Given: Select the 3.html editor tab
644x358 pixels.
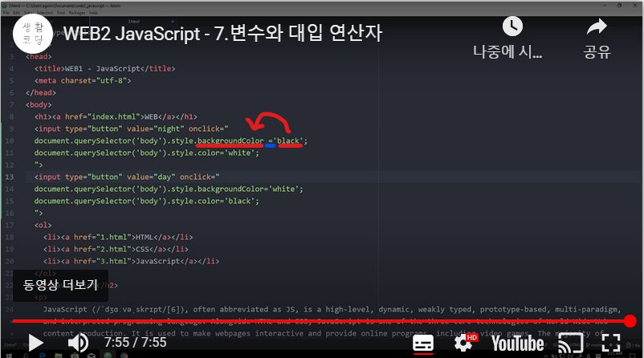Looking at the screenshot, I should 134,22.
